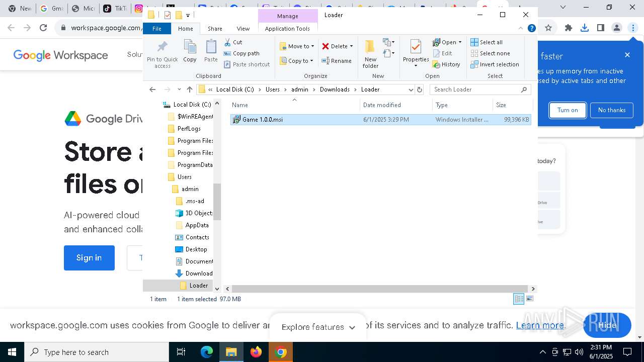Cut the selected file

[x=233, y=42]
